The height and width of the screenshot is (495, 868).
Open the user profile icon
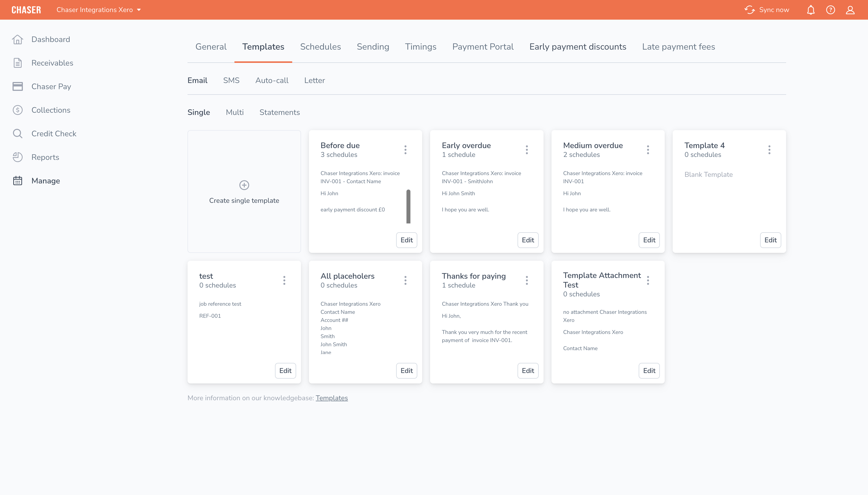pyautogui.click(x=850, y=10)
